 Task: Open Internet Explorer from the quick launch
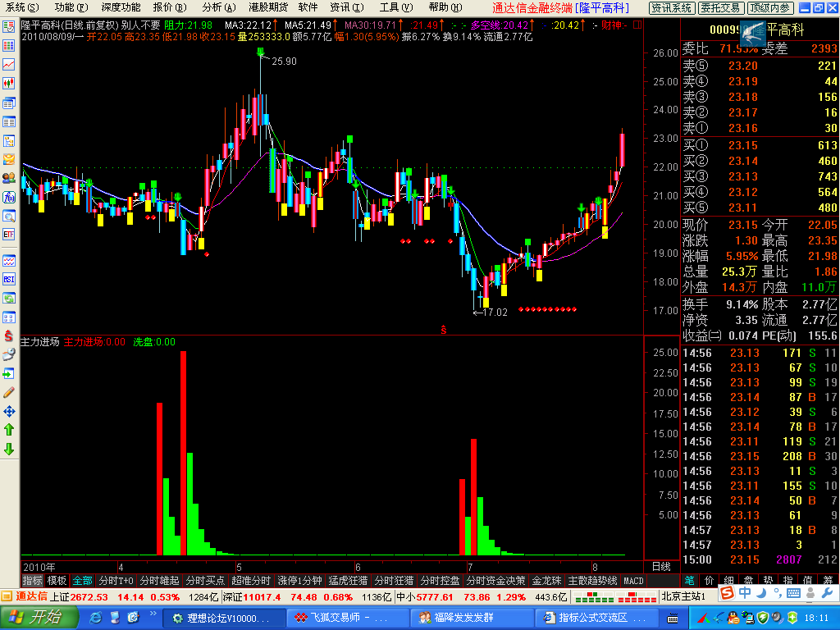96,618
